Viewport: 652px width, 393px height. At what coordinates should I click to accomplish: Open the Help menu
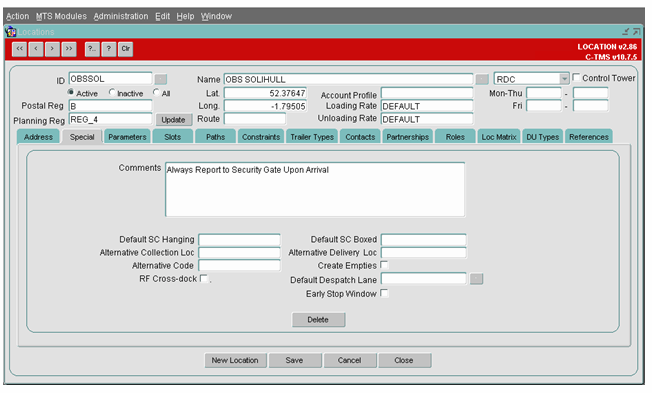point(185,16)
